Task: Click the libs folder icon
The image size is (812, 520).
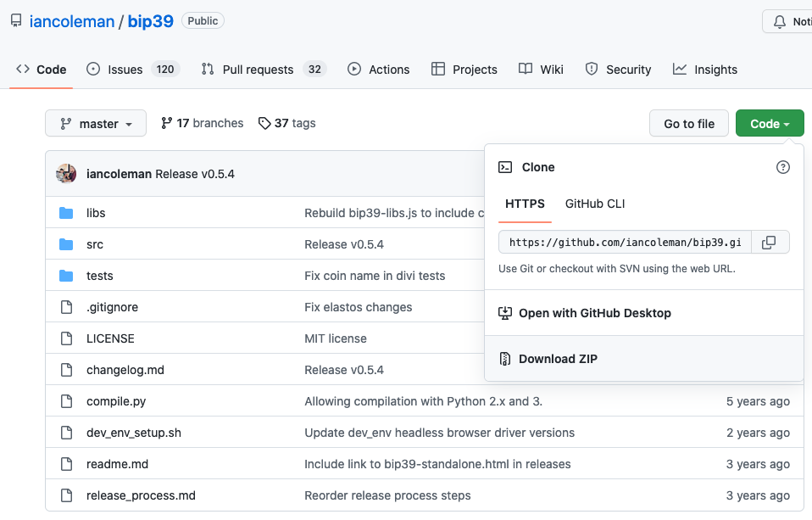Action: click(66, 213)
